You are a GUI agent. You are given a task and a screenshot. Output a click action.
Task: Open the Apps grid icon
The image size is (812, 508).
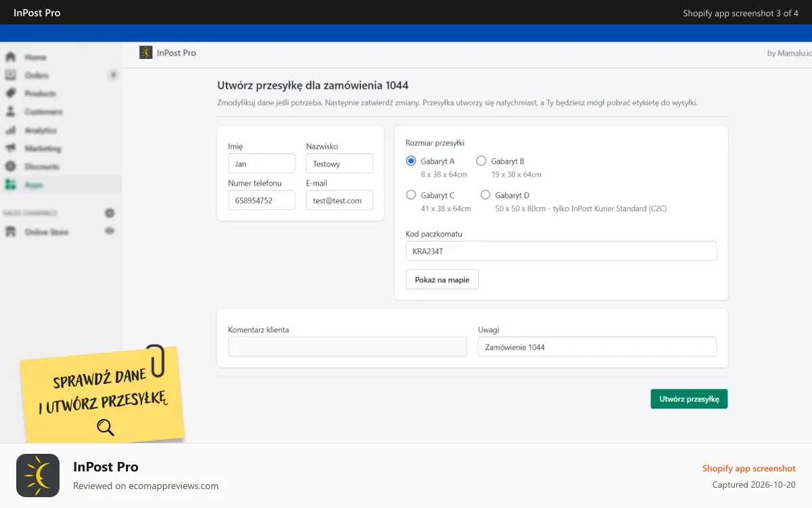(x=10, y=184)
